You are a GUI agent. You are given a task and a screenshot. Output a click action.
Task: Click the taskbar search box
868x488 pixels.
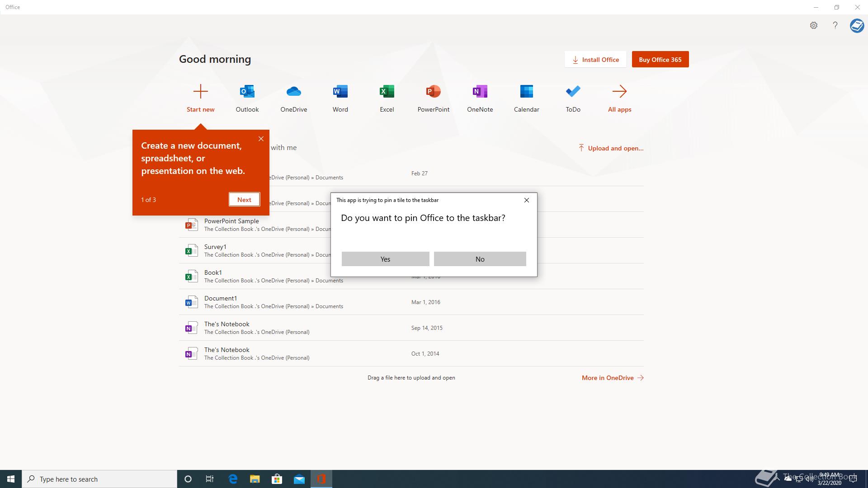pos(99,479)
